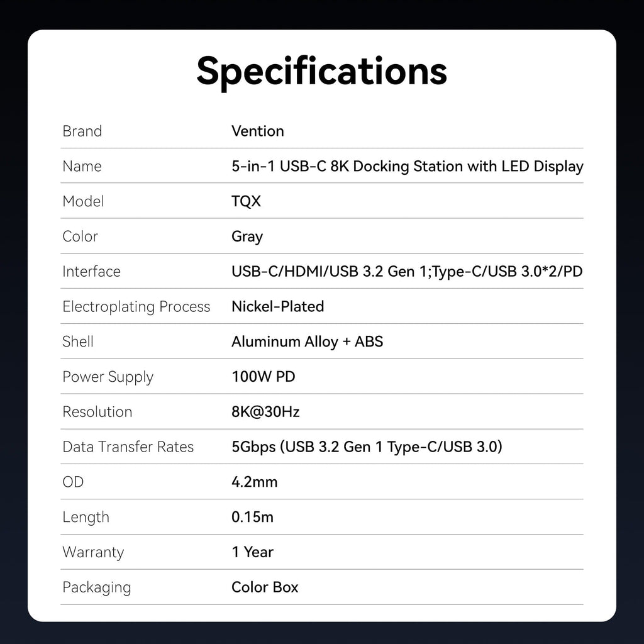Select the TQX model value

(x=246, y=201)
